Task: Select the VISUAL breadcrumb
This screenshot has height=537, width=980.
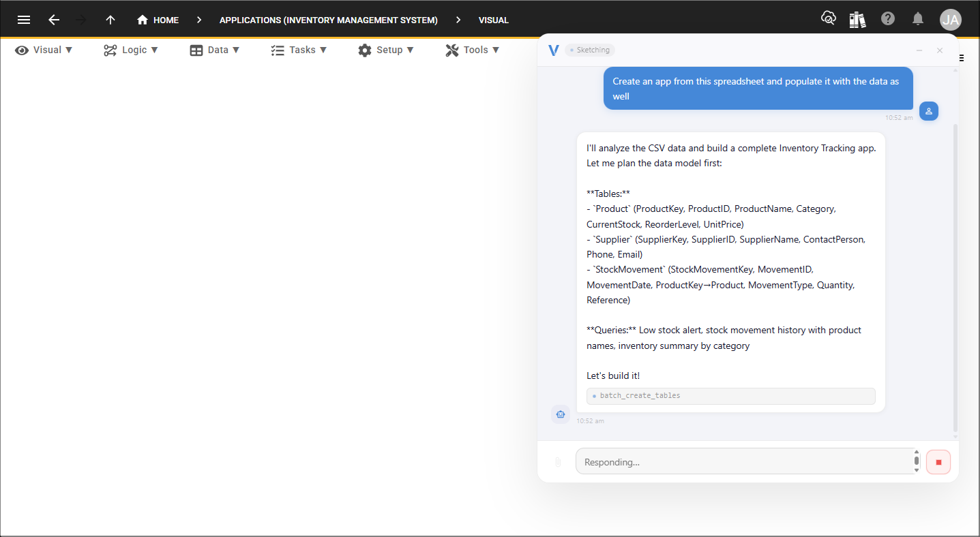Action: pyautogui.click(x=494, y=20)
